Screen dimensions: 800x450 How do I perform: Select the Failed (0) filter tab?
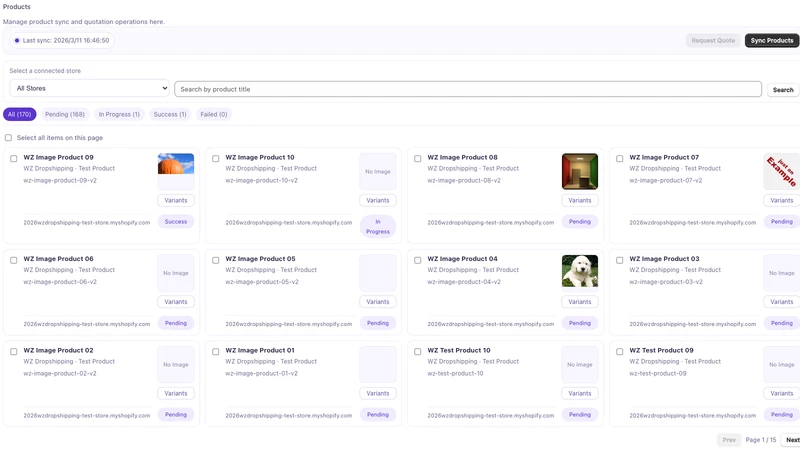214,114
